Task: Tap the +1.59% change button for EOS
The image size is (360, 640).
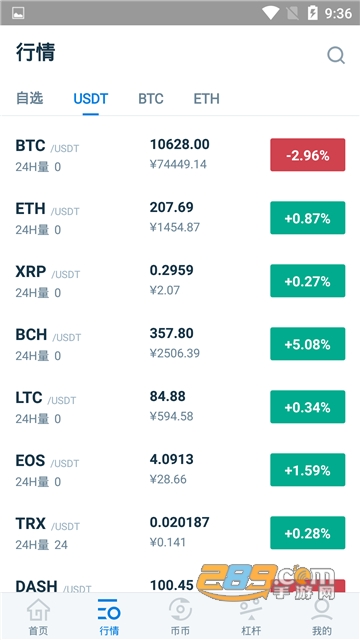Action: click(x=308, y=470)
